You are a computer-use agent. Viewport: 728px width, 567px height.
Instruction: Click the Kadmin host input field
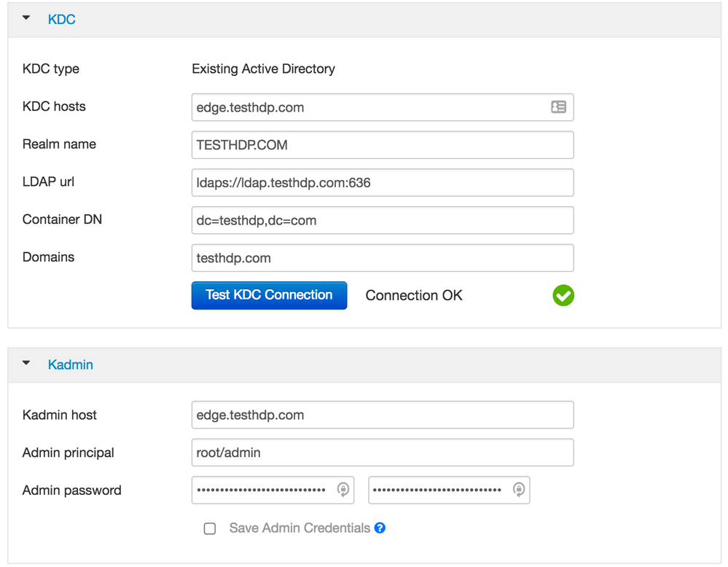coord(383,415)
